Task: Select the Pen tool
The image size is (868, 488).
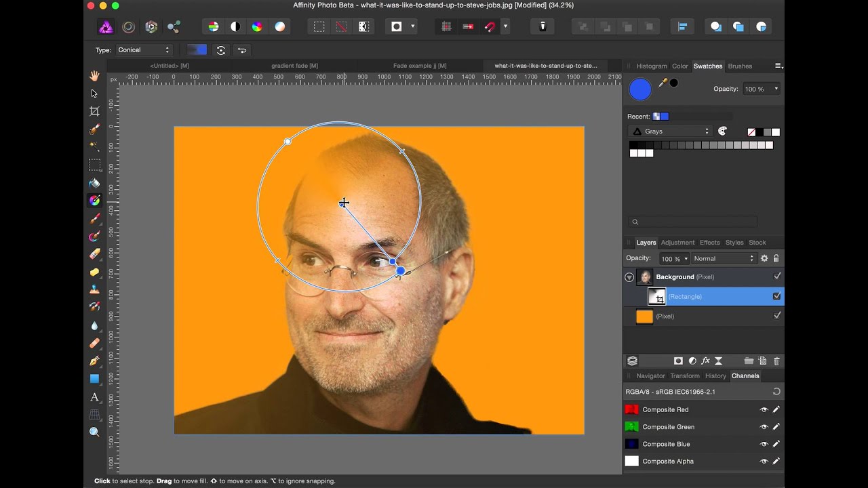Action: pos(94,361)
